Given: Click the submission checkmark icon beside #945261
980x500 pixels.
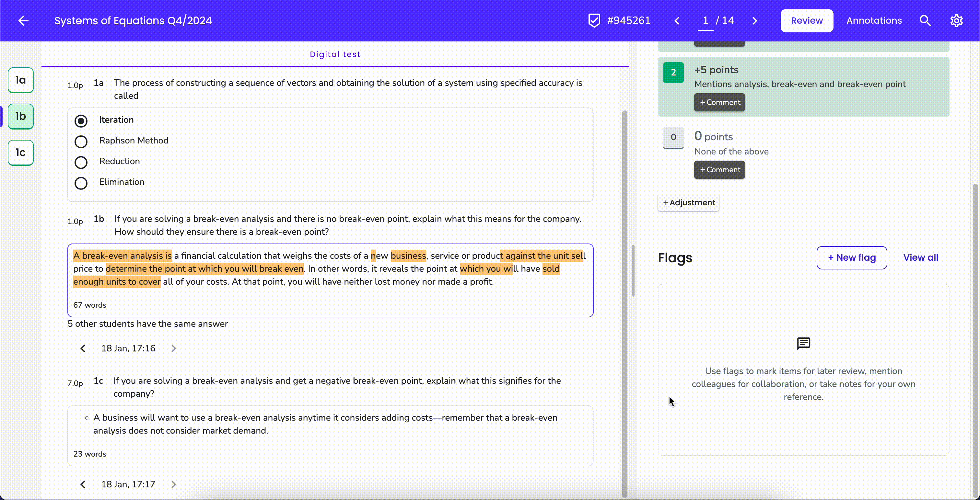Looking at the screenshot, I should 594,20.
